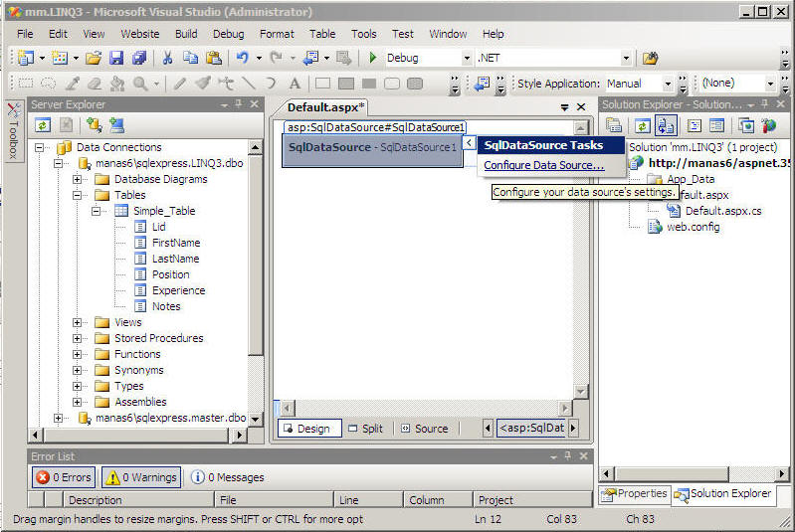The height and width of the screenshot is (532, 795).
Task: Click the Toolbox side tab
Action: pyautogui.click(x=13, y=130)
